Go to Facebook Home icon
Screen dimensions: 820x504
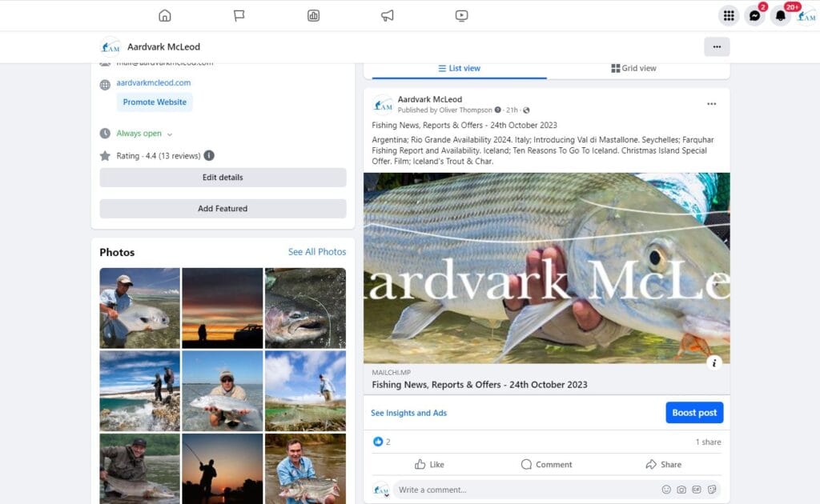tap(165, 16)
